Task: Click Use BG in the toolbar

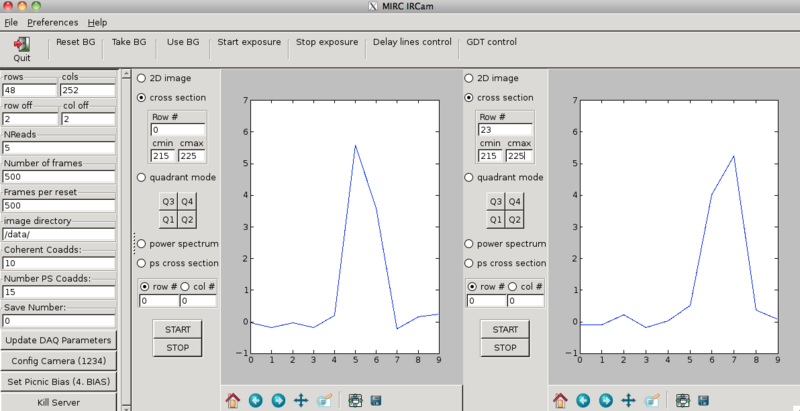Action: coord(183,42)
